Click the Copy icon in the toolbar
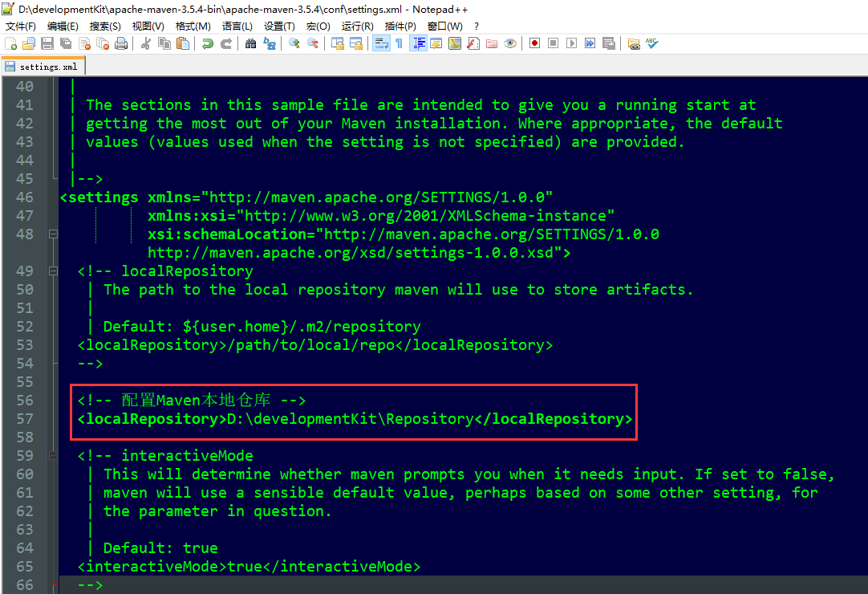The height and width of the screenshot is (594, 868). [x=164, y=44]
